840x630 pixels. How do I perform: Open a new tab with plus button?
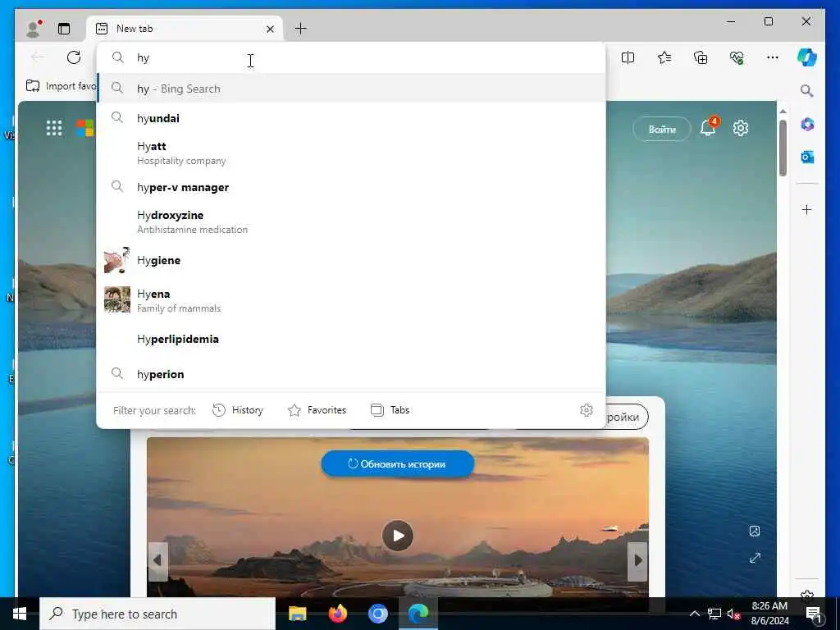[300, 29]
